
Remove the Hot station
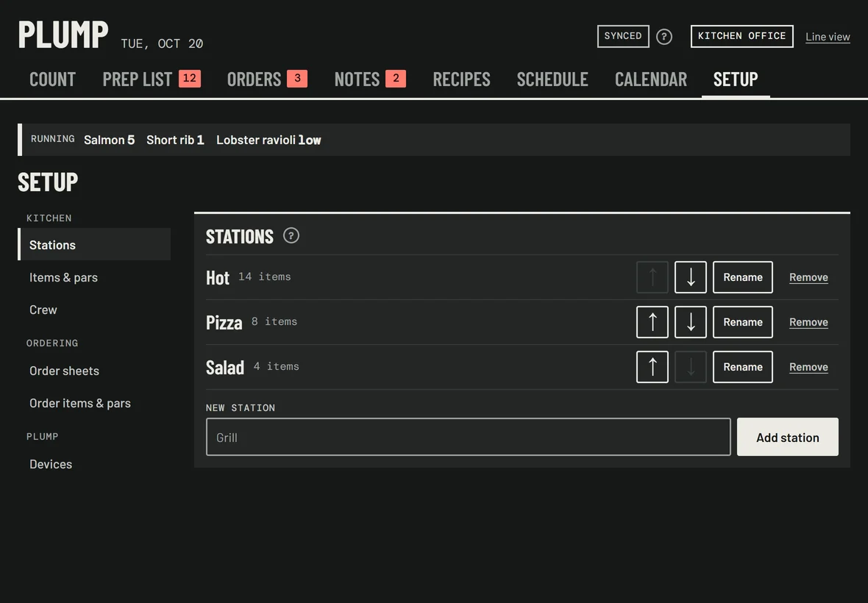[x=808, y=277]
